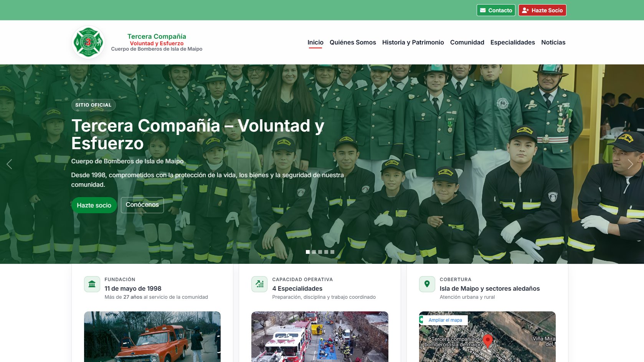
Task: Open the Especialidades menu item
Action: point(513,42)
